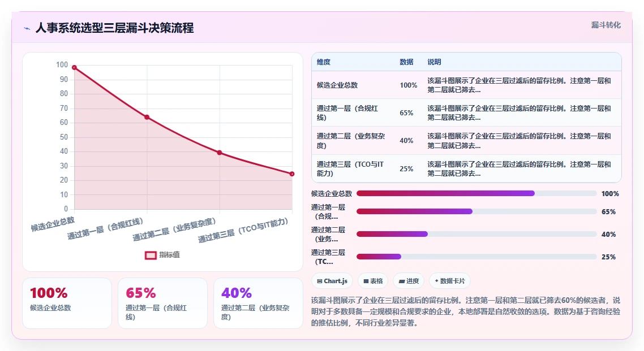Click the 数据卡片 chip diamond icon
The height and width of the screenshot is (351, 644).
(x=436, y=281)
